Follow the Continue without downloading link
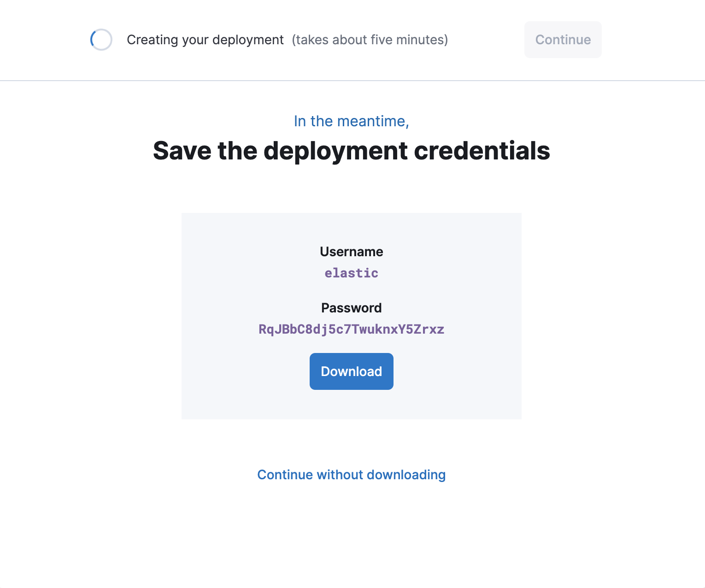705x588 pixels. [351, 475]
